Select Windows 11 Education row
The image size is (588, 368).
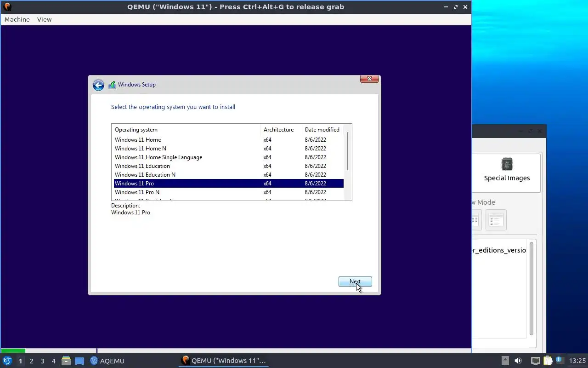tap(228, 166)
